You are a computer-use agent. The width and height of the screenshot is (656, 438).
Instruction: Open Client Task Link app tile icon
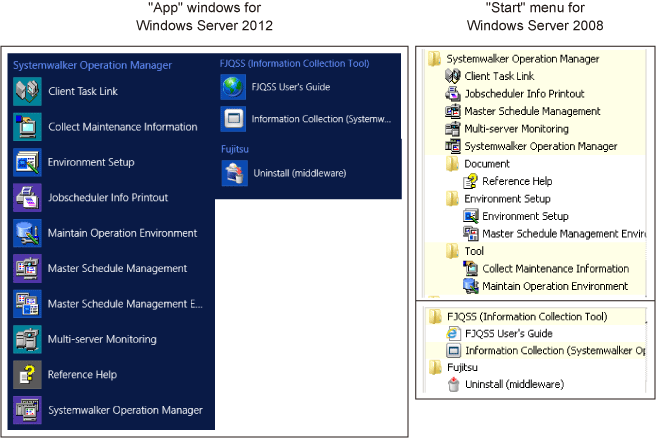pyautogui.click(x=27, y=91)
